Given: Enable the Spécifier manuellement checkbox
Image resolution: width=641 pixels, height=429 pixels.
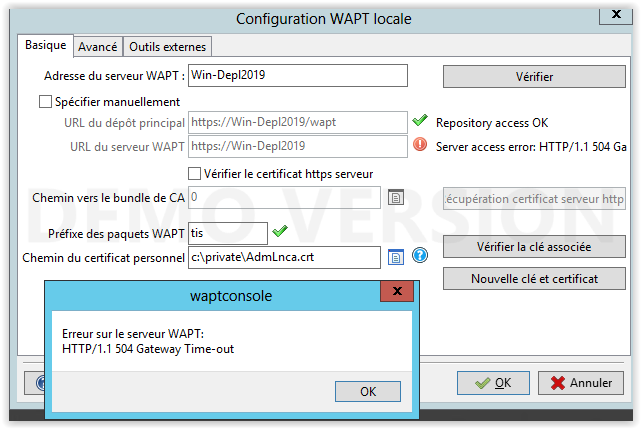Looking at the screenshot, I should click(x=45, y=101).
